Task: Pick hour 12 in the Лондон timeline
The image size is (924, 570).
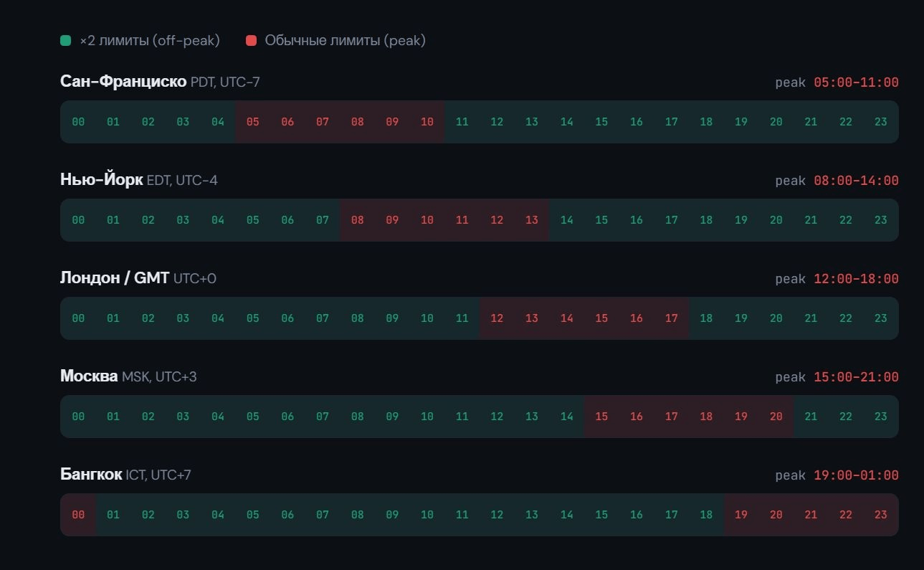Action: (x=497, y=318)
